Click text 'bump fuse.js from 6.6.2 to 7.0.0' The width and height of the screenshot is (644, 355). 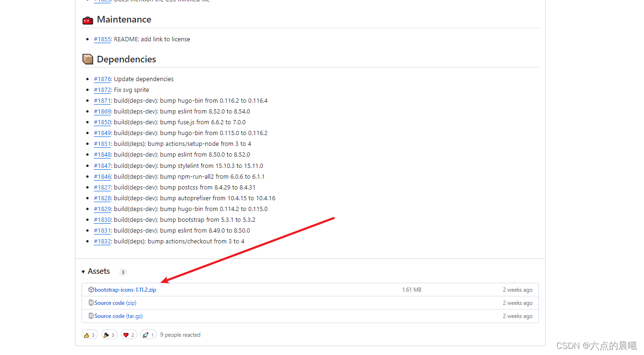[x=203, y=122]
